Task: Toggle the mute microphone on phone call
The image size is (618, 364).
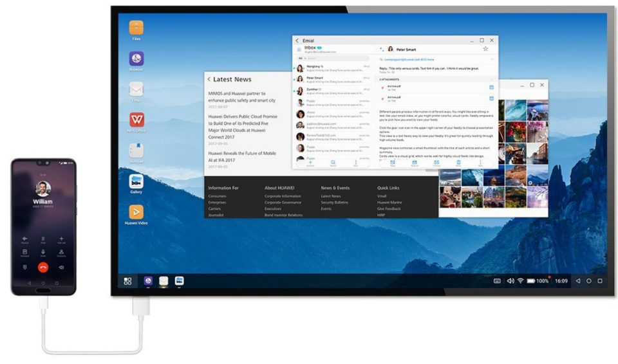Action: pos(43,251)
